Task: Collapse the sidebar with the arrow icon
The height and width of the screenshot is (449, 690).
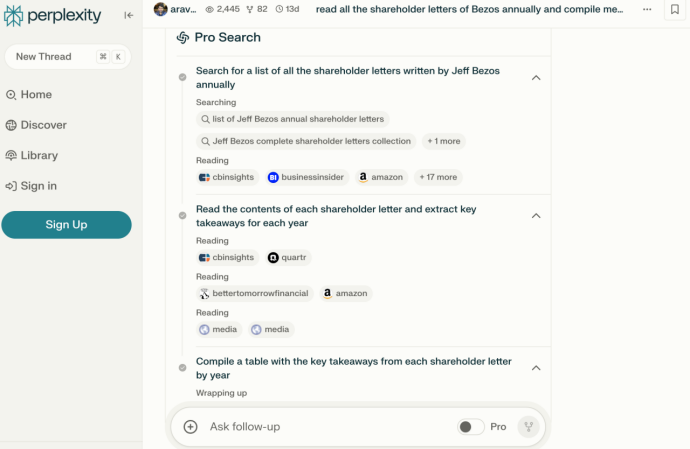Action: click(128, 15)
